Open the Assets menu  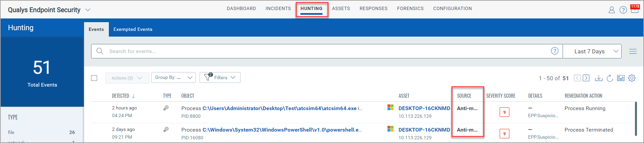(341, 8)
